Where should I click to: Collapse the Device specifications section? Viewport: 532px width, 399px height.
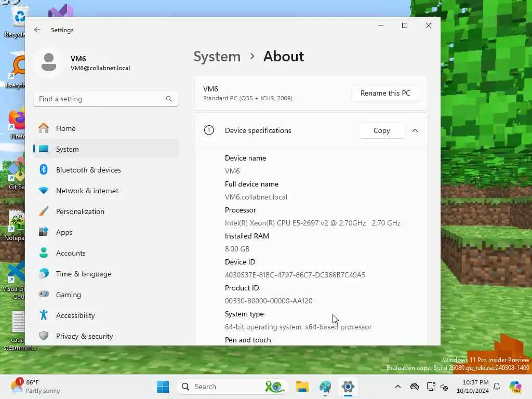[x=415, y=130]
